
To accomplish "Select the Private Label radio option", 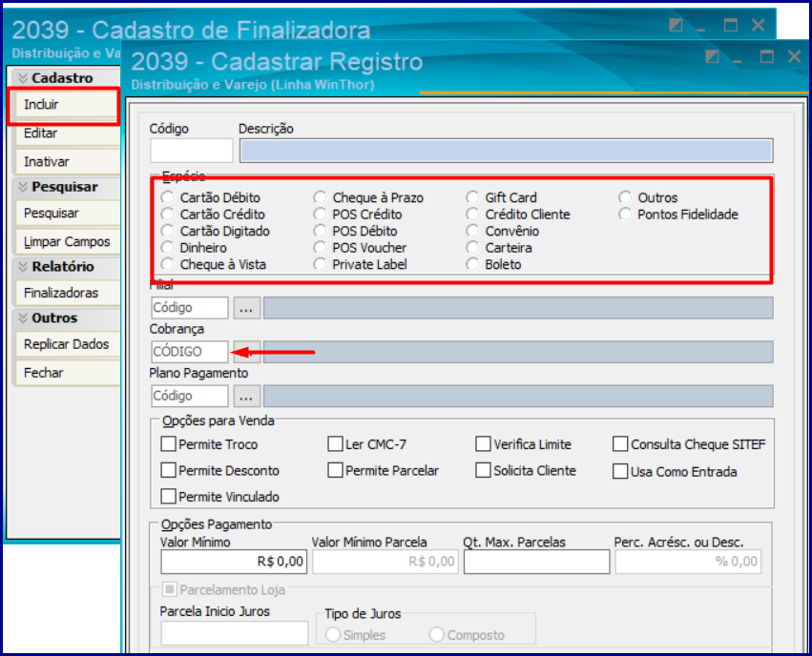I will pos(320,264).
